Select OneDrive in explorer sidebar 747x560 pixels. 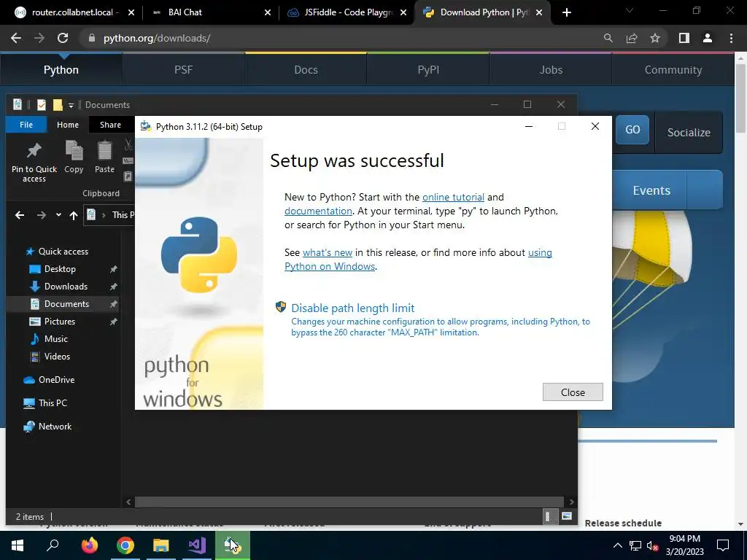click(x=56, y=379)
